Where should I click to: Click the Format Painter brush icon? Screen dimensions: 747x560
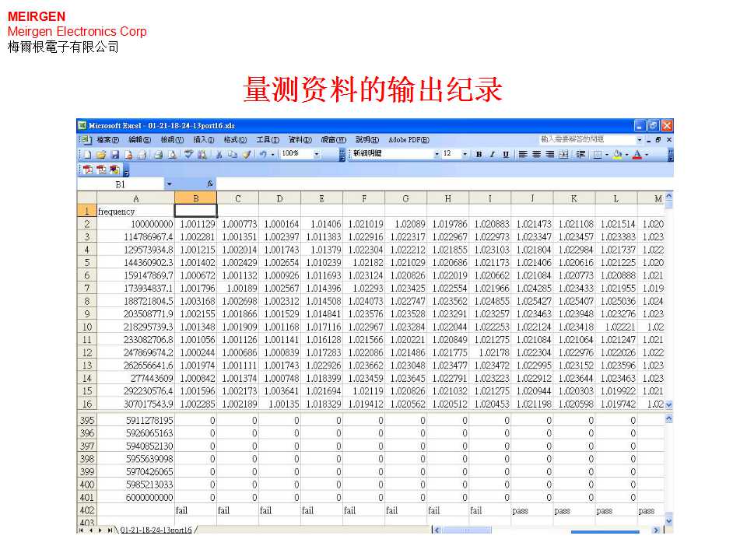tap(247, 154)
